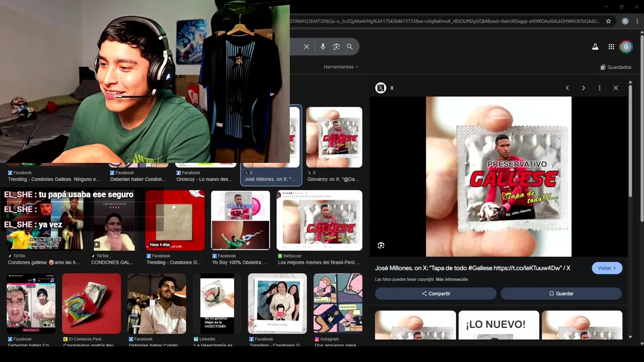Screen dimensions: 644x362
Task: Open LinkedIn Vasectomía result thumbnail
Action: point(217,304)
